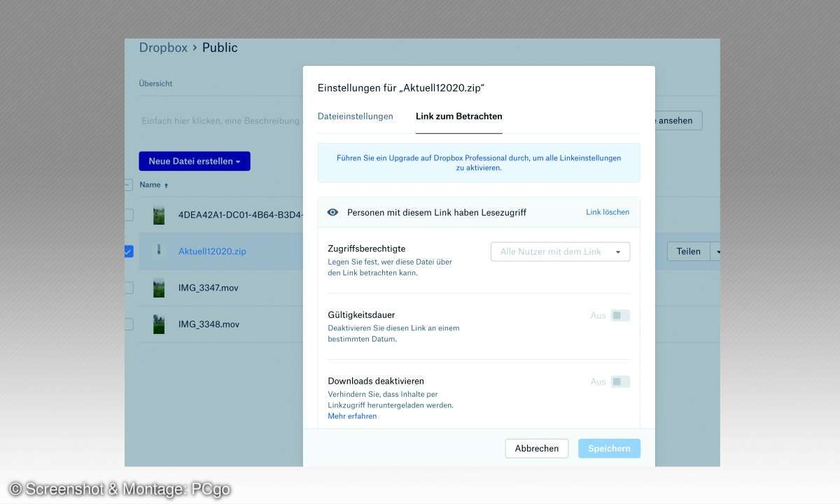
Task: Click the IMG_3347.mov thumbnail
Action: coord(159,288)
